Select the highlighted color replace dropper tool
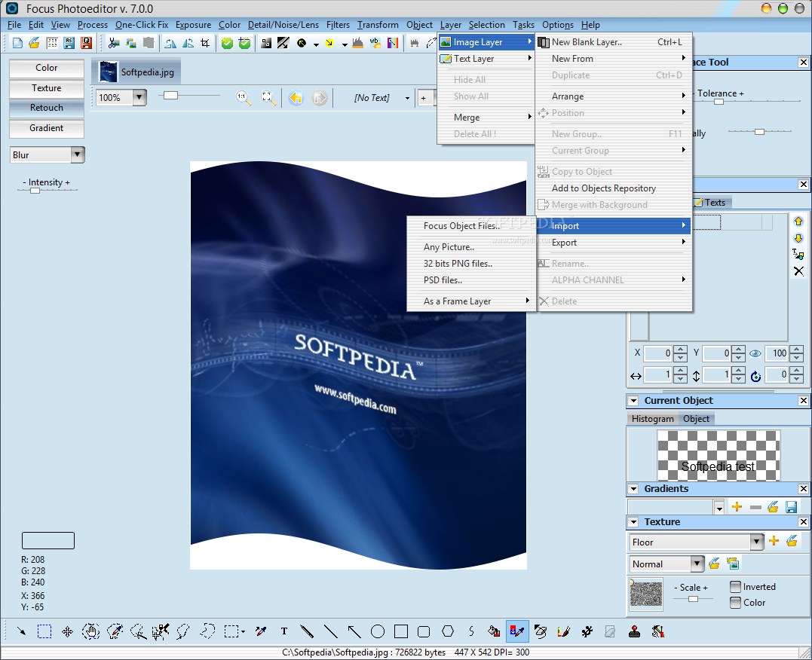This screenshot has width=812, height=660. 517,631
